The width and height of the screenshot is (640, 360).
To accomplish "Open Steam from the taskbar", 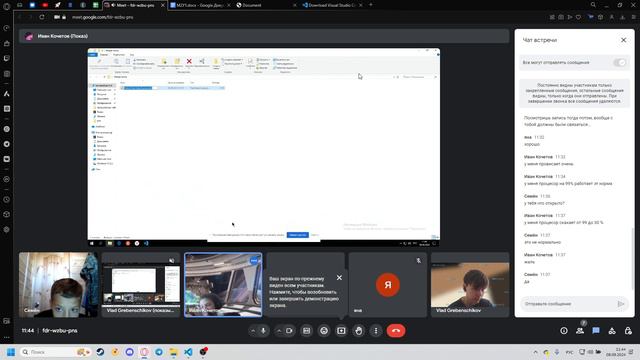I will point(100,352).
